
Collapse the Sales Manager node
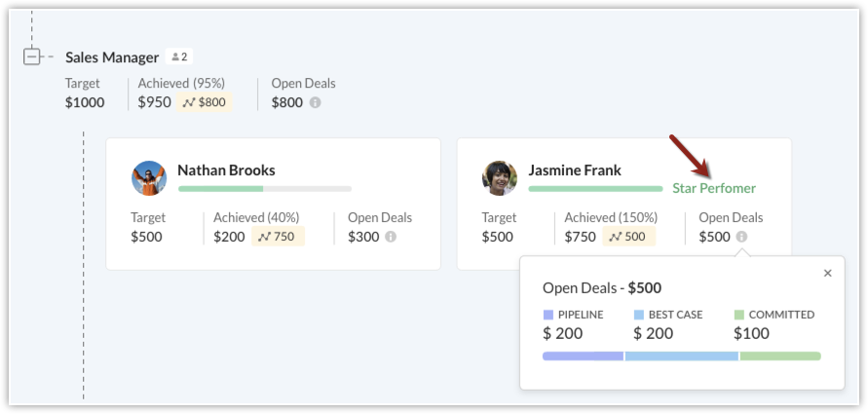[31, 56]
